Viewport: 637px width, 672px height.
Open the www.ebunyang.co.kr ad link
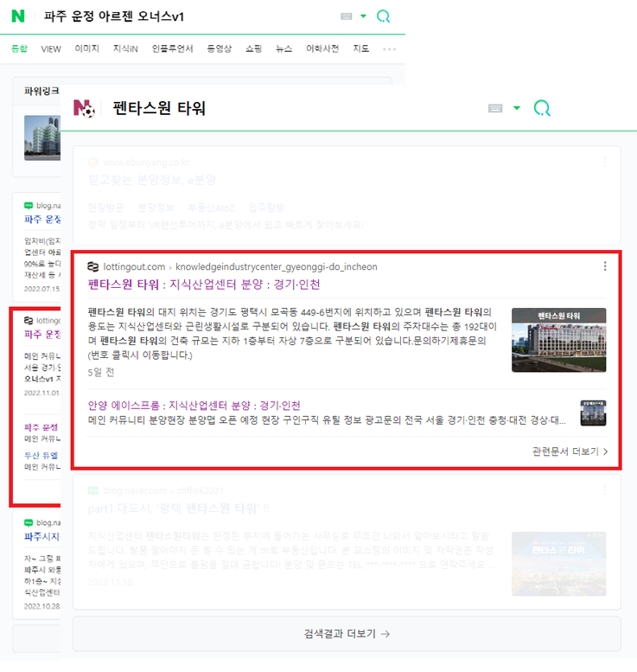click(146, 163)
